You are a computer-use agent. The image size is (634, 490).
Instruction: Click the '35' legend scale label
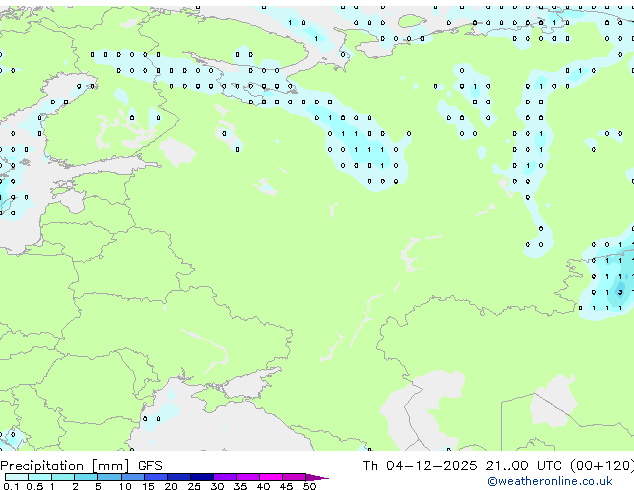point(240,486)
